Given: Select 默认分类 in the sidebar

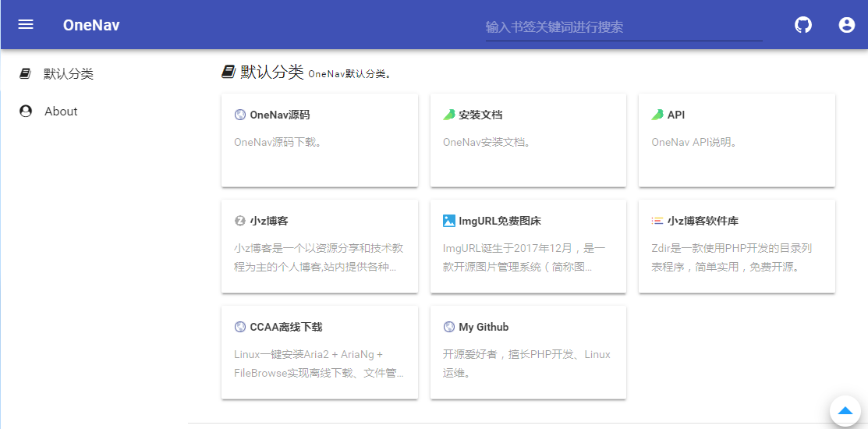Looking at the screenshot, I should pos(68,74).
